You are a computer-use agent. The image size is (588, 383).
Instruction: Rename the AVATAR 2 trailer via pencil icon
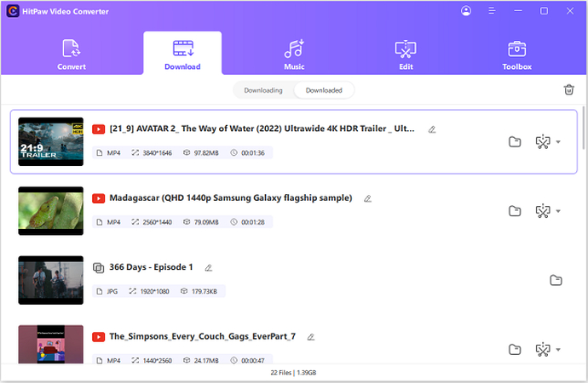432,129
